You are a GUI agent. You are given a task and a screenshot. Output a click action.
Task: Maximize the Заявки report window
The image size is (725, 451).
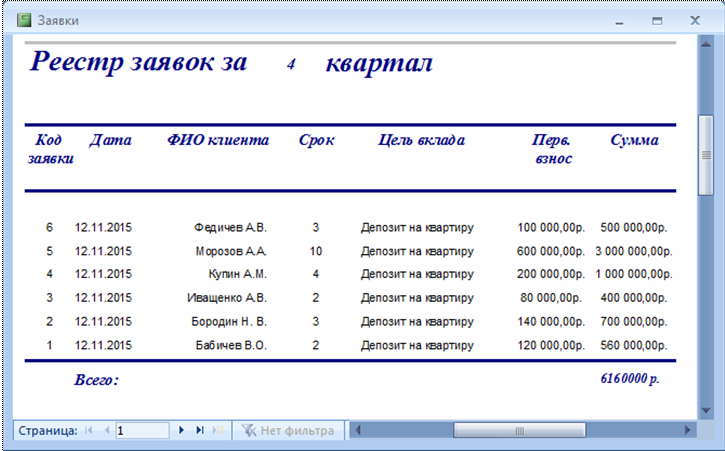coord(657,20)
